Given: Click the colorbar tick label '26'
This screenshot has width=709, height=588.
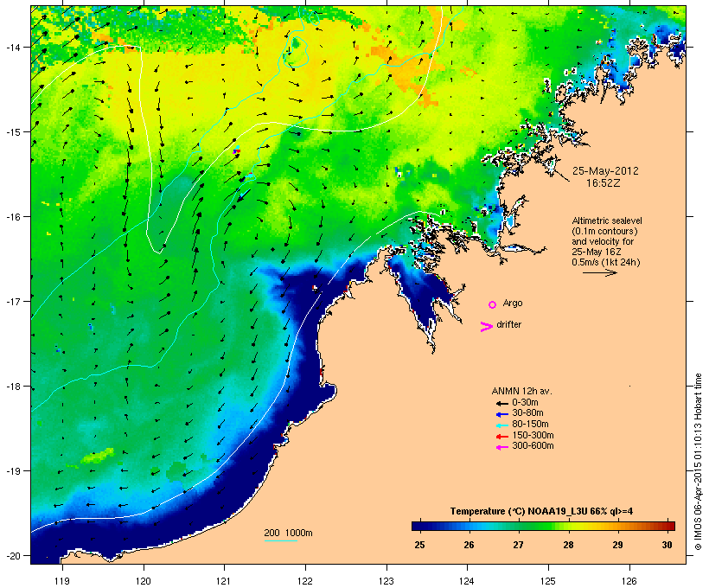Looking at the screenshot, I should (469, 545).
